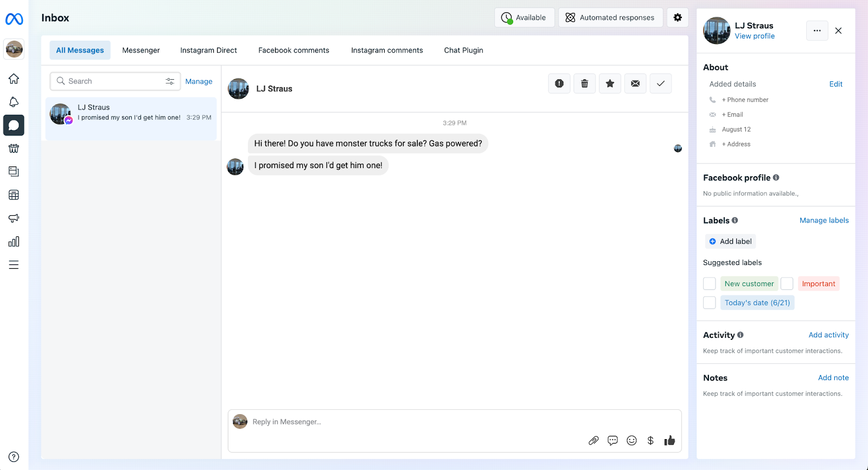
Task: Click the Add activity link
Action: coord(829,335)
